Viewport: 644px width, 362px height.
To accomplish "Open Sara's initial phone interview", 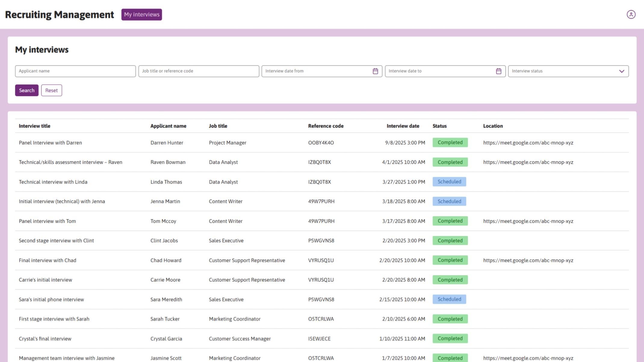I will (51, 299).
